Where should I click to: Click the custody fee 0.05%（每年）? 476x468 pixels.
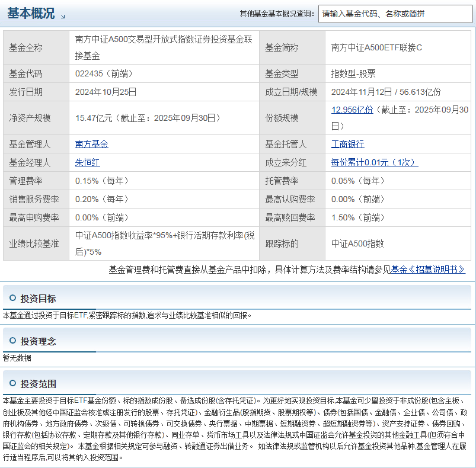358,181
